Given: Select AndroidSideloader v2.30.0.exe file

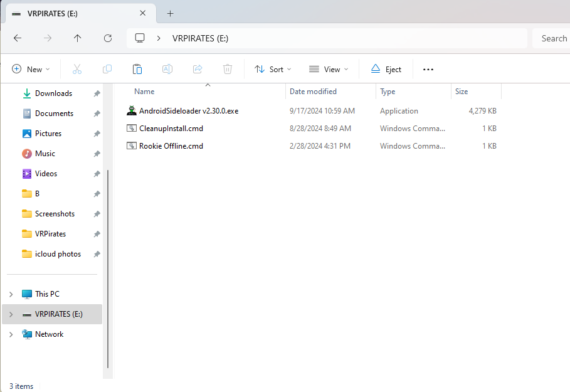Looking at the screenshot, I should (188, 111).
